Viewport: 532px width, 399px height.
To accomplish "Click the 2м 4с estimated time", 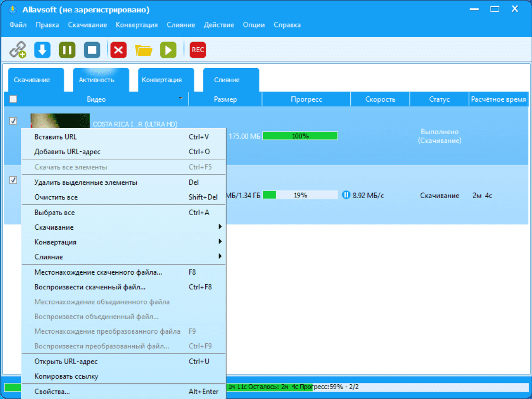I will point(482,195).
